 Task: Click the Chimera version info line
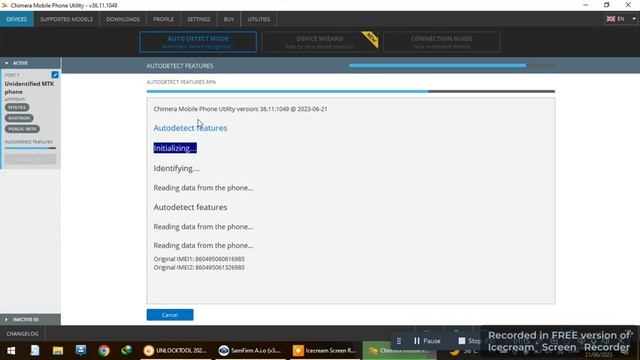[240, 109]
